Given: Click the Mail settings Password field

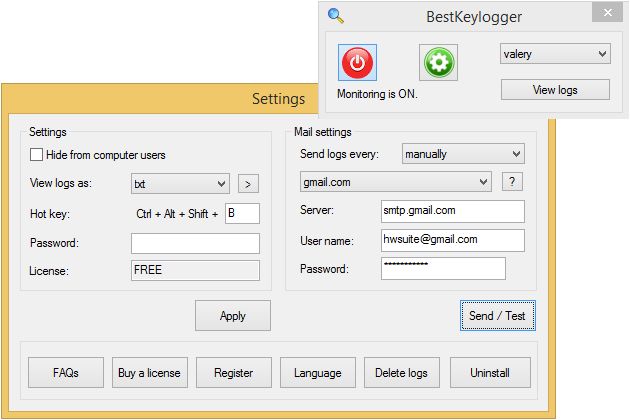Looking at the screenshot, I should pos(443,268).
